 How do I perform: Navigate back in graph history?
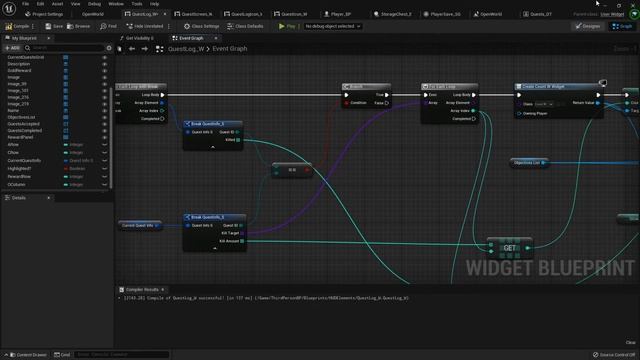click(x=132, y=49)
